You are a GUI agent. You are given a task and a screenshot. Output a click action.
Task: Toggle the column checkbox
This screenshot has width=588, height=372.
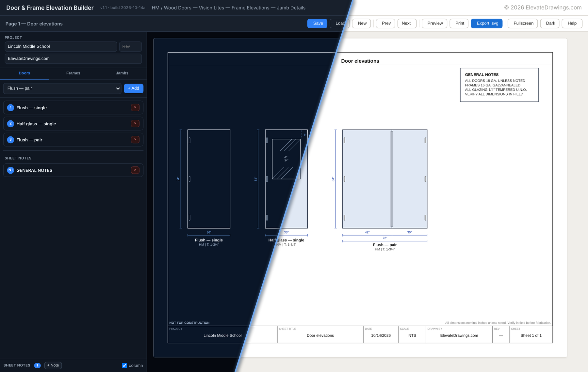coord(124,365)
